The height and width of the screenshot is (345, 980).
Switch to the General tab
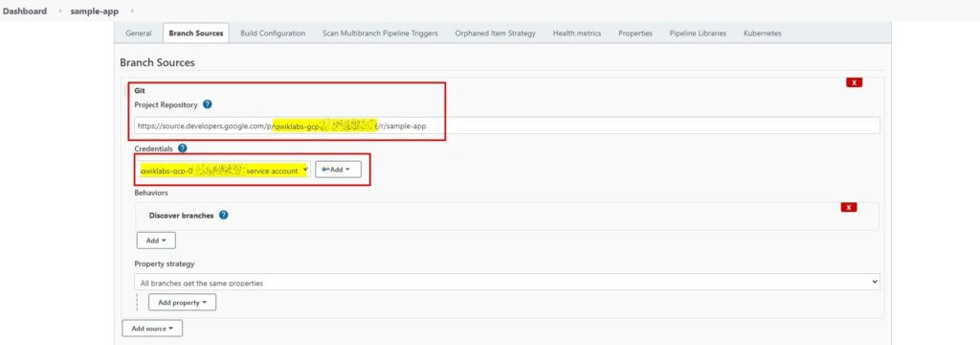click(138, 34)
